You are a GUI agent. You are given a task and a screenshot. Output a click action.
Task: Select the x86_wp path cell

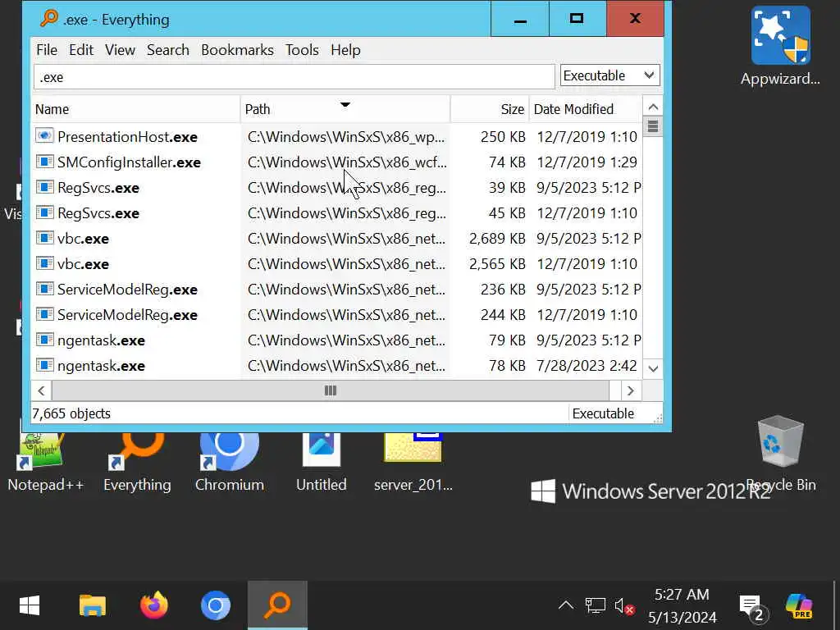click(x=346, y=137)
